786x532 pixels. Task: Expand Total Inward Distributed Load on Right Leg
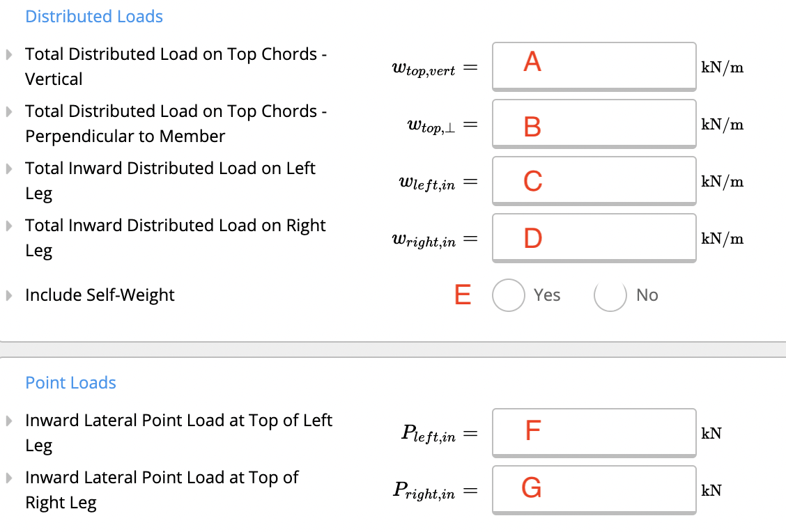(8, 226)
